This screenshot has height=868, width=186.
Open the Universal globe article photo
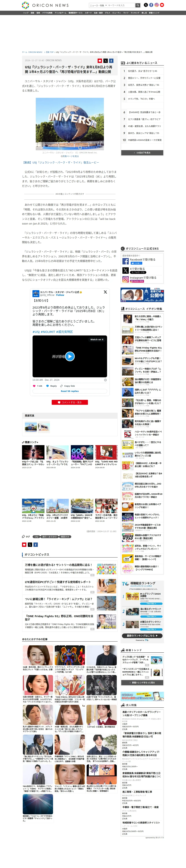(x=70, y=124)
